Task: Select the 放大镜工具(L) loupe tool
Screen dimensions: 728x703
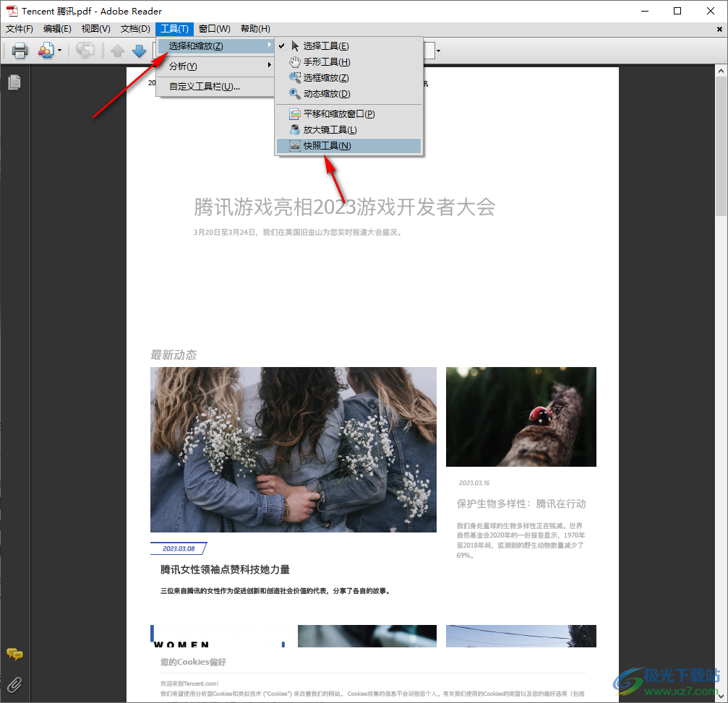Action: click(348, 130)
